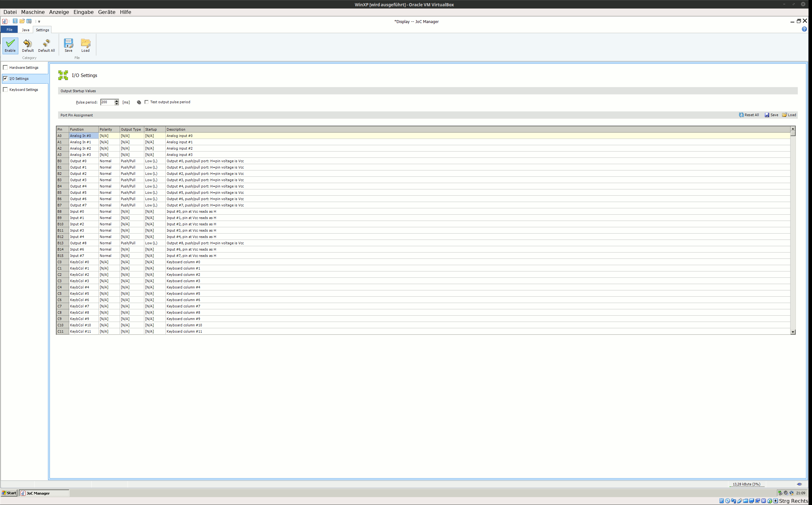Click the Safely Remove Hardware tray icon
Viewport: 812px width, 505px height.
coord(780,493)
